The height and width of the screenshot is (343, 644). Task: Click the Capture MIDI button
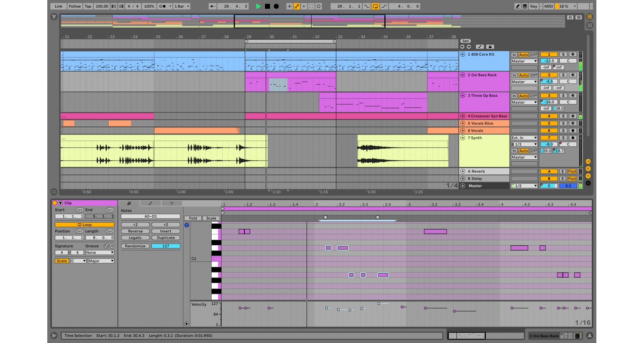(312, 6)
